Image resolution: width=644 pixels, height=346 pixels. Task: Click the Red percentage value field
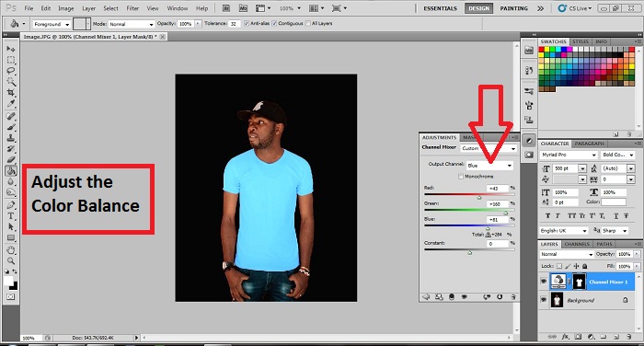[498, 189]
